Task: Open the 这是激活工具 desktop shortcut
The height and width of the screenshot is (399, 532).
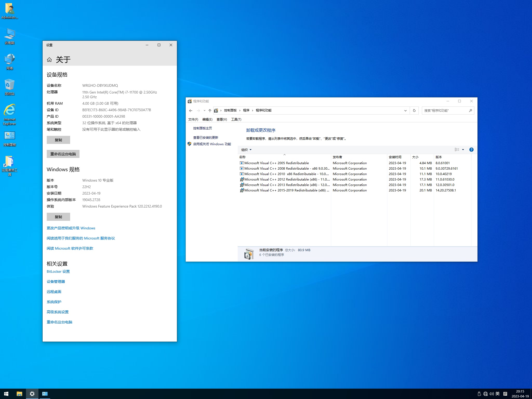Action: pyautogui.click(x=10, y=166)
